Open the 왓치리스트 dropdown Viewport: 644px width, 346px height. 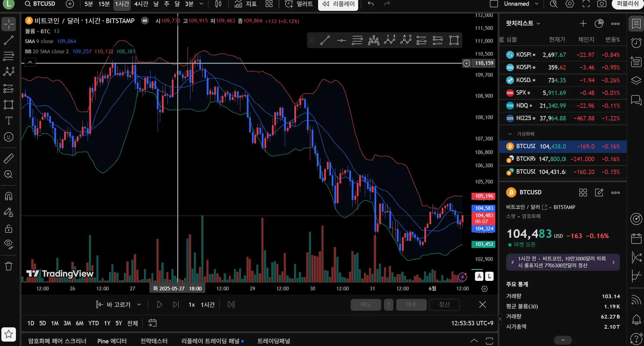(523, 23)
